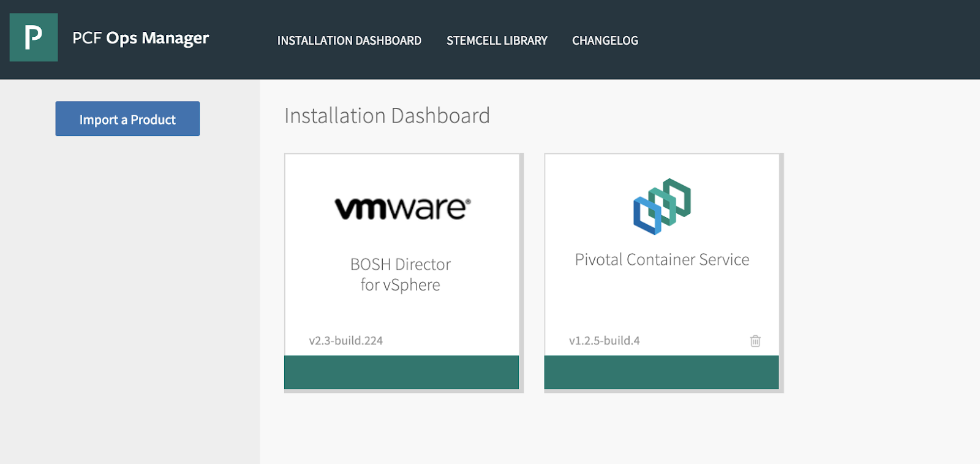Delete Pivotal Container Service via trash icon
The height and width of the screenshot is (464, 980).
[755, 341]
